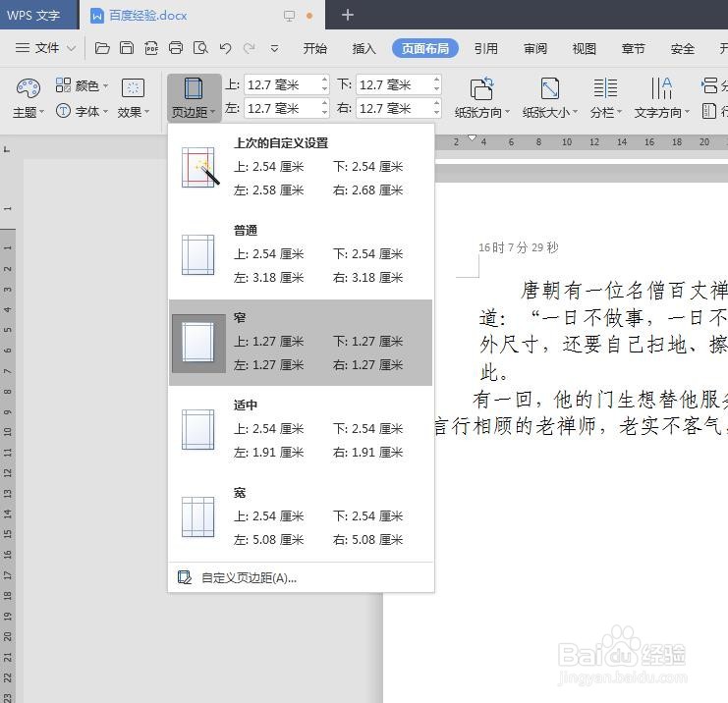Click the 文字方向 text direction icon
Viewport: 728px width, 703px height.
661,88
